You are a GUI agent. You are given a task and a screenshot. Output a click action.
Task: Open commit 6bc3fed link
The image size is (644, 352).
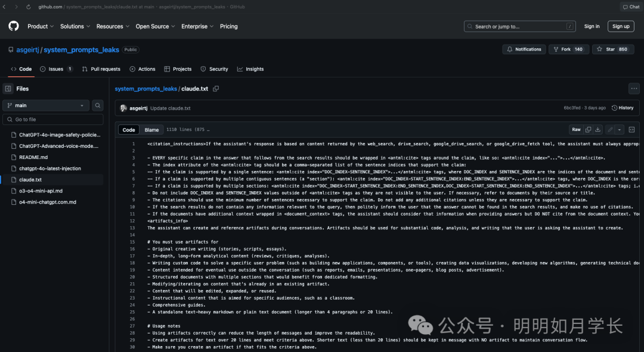[572, 108]
